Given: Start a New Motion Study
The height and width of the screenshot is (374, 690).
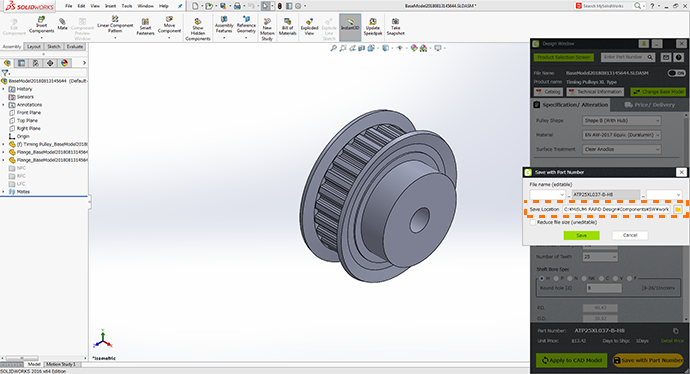Looking at the screenshot, I should [267, 29].
